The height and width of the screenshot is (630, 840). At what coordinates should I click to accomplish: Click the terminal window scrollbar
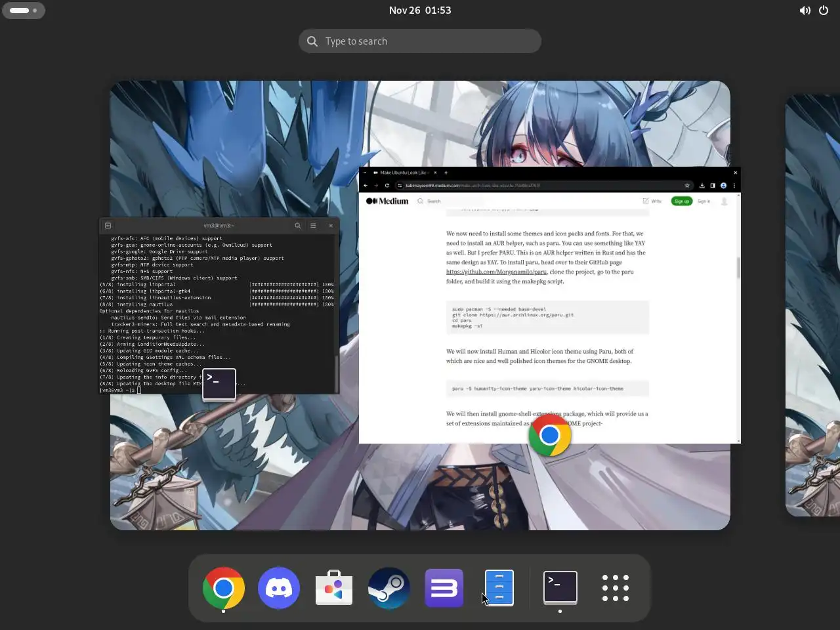point(337,373)
